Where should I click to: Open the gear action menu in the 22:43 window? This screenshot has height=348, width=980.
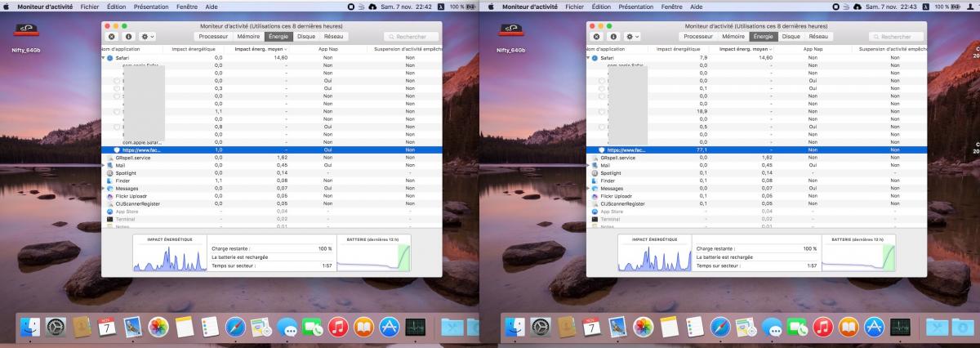[x=633, y=37]
